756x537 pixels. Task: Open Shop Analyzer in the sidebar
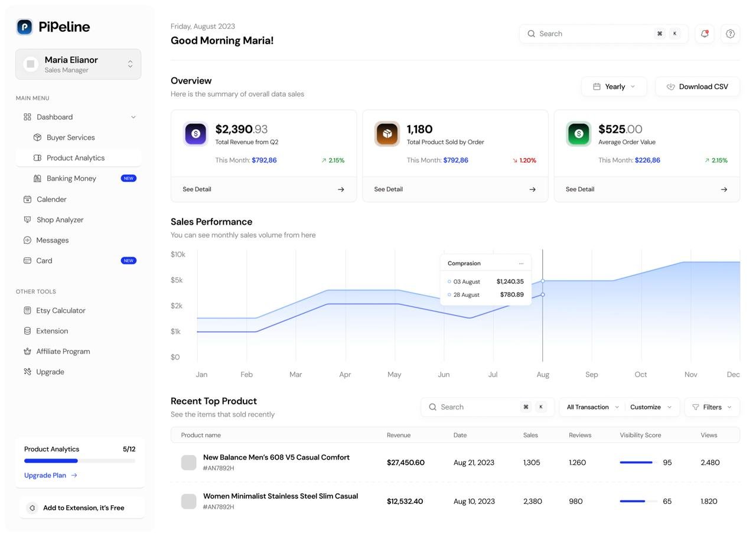pos(60,220)
